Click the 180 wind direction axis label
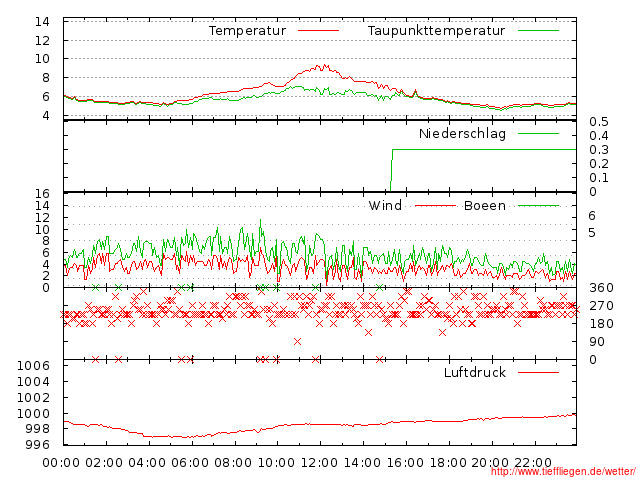 (601, 324)
